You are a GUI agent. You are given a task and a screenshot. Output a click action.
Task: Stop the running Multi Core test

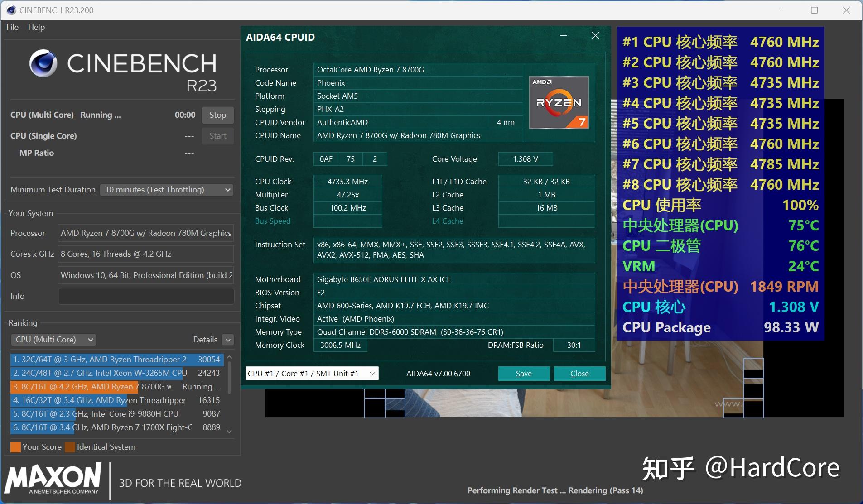[x=217, y=115]
